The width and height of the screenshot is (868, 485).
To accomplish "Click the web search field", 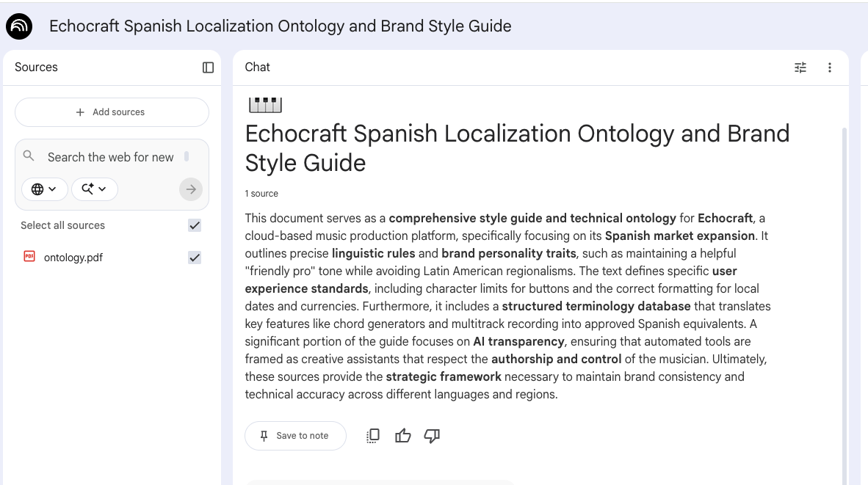I will click(111, 157).
